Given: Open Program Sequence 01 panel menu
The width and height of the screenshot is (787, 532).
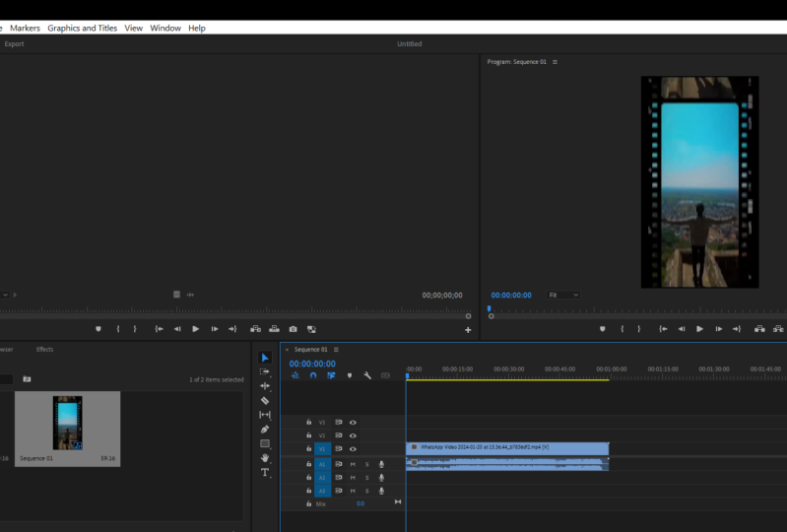Looking at the screenshot, I should [x=555, y=62].
